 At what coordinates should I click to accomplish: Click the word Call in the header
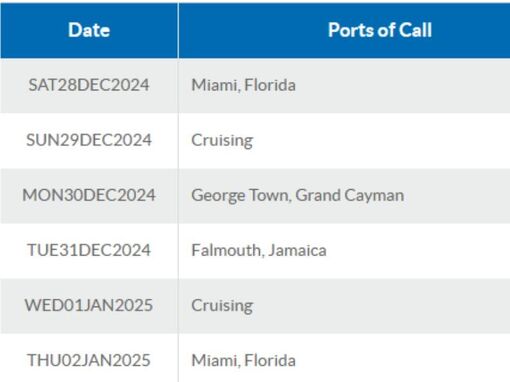[x=416, y=30]
